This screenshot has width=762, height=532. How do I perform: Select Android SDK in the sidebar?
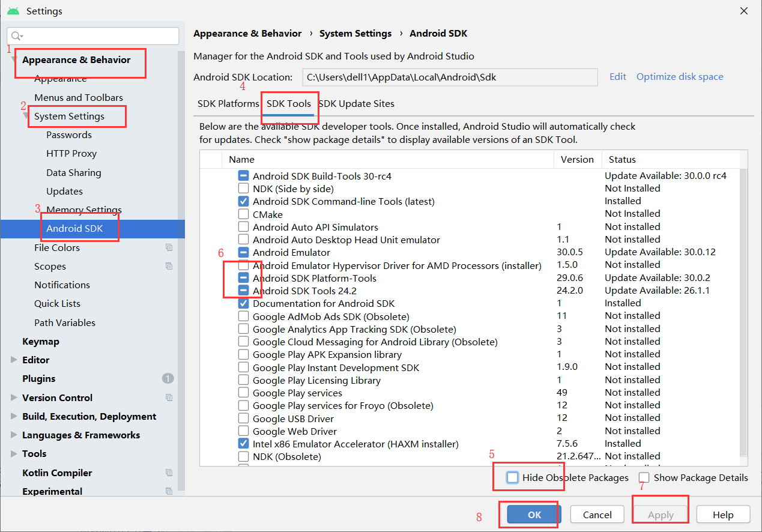[74, 228]
